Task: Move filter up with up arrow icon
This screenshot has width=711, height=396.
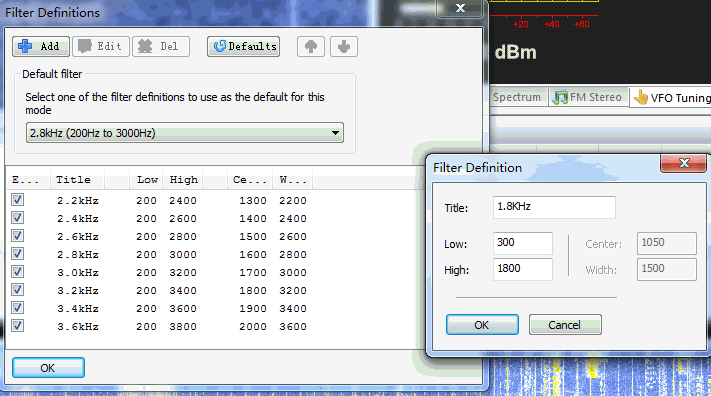Action: 311,46
